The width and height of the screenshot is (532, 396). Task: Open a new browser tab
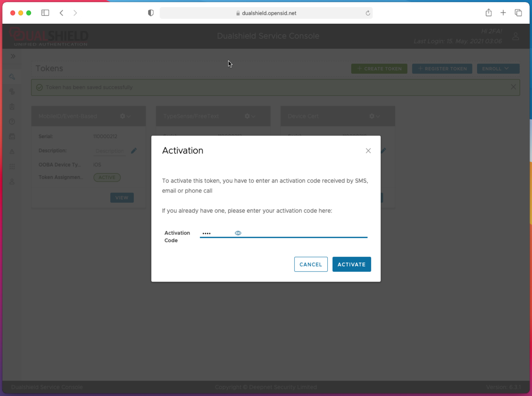[503, 13]
